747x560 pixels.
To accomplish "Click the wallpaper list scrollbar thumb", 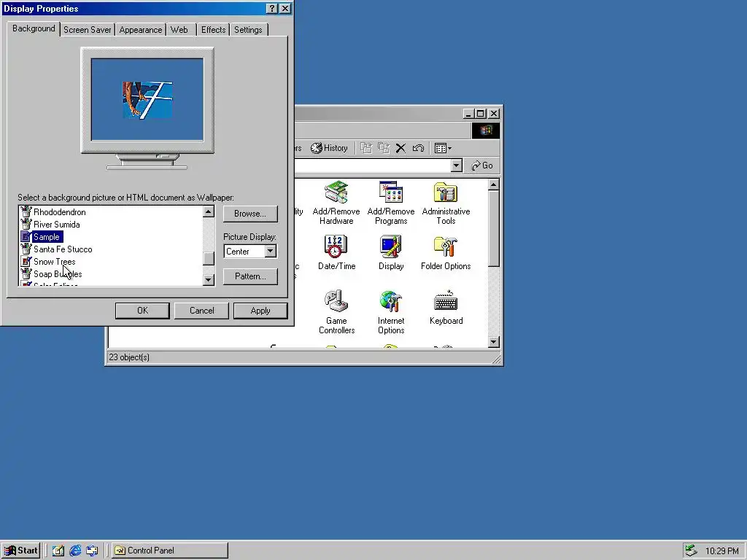I will pos(209,259).
